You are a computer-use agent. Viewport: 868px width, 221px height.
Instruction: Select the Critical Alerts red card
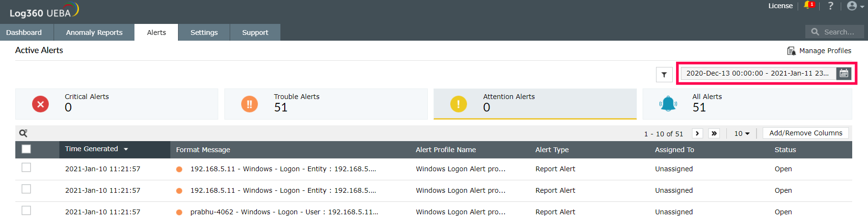coord(116,104)
